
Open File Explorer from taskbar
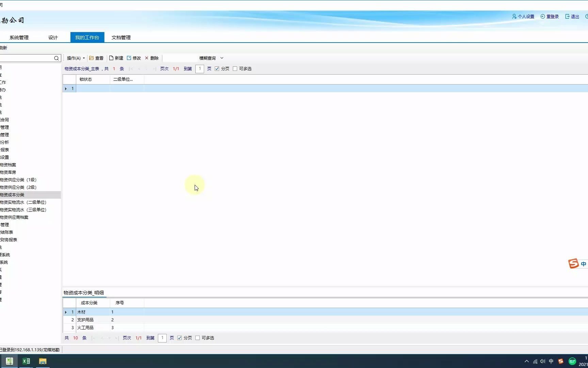tap(43, 361)
